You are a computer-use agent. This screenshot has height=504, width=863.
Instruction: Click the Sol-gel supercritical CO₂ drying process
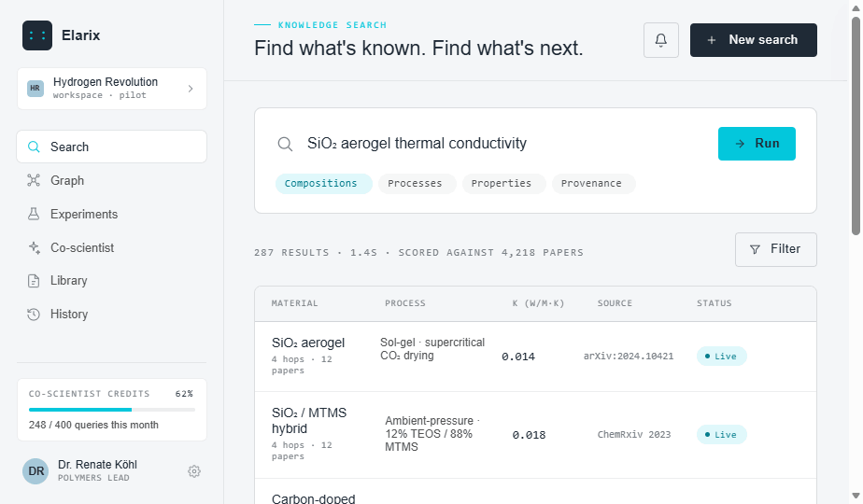click(432, 349)
